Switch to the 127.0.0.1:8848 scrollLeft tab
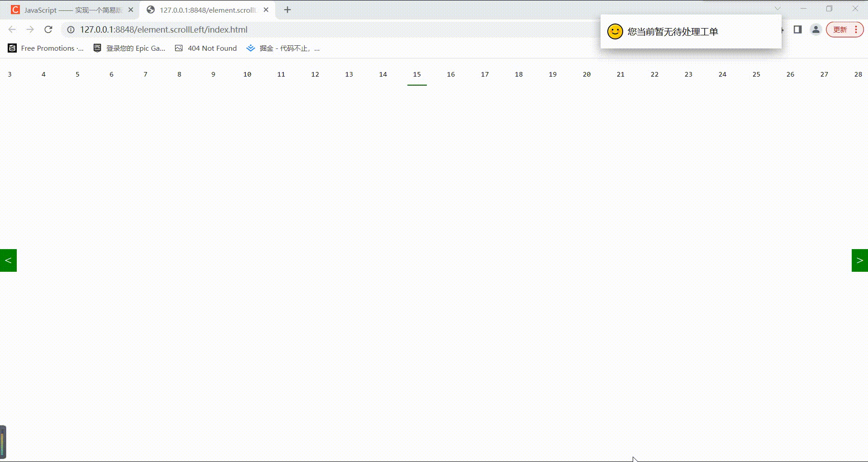This screenshot has height=462, width=868. point(204,10)
